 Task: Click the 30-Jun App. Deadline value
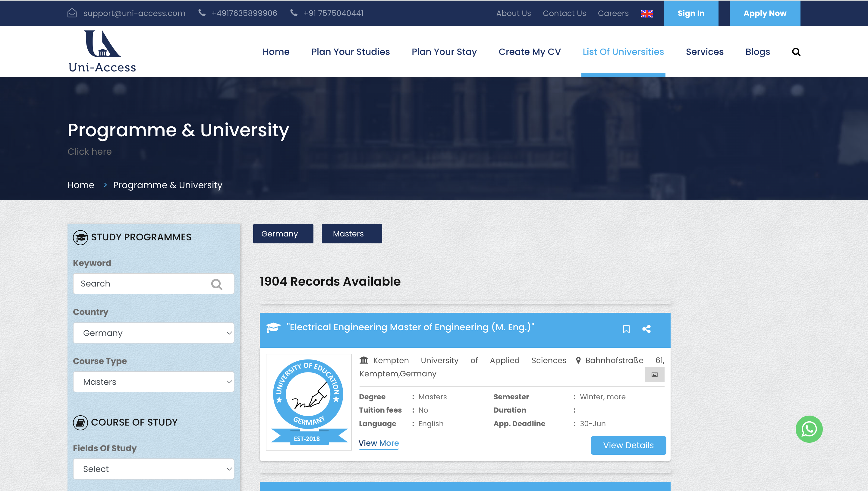(x=593, y=424)
